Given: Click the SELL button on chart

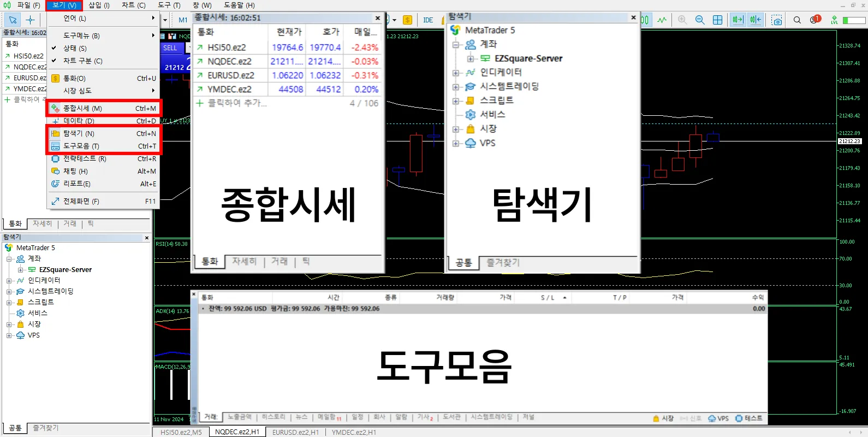Looking at the screenshot, I should click(170, 48).
